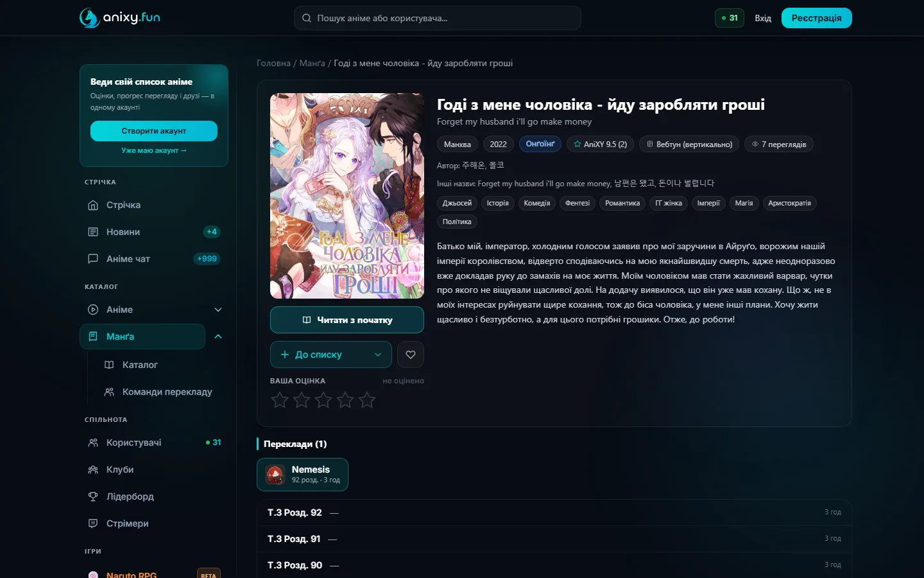Open Команди перекладу submenu item
The height and width of the screenshot is (578, 924).
coord(161,392)
